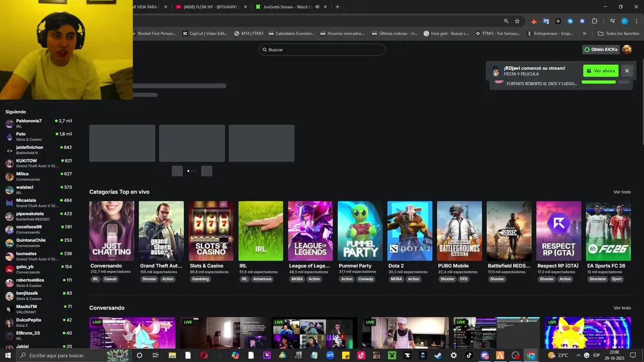644x362 pixels.
Task: Open a new browser tab
Action: coord(337,7)
